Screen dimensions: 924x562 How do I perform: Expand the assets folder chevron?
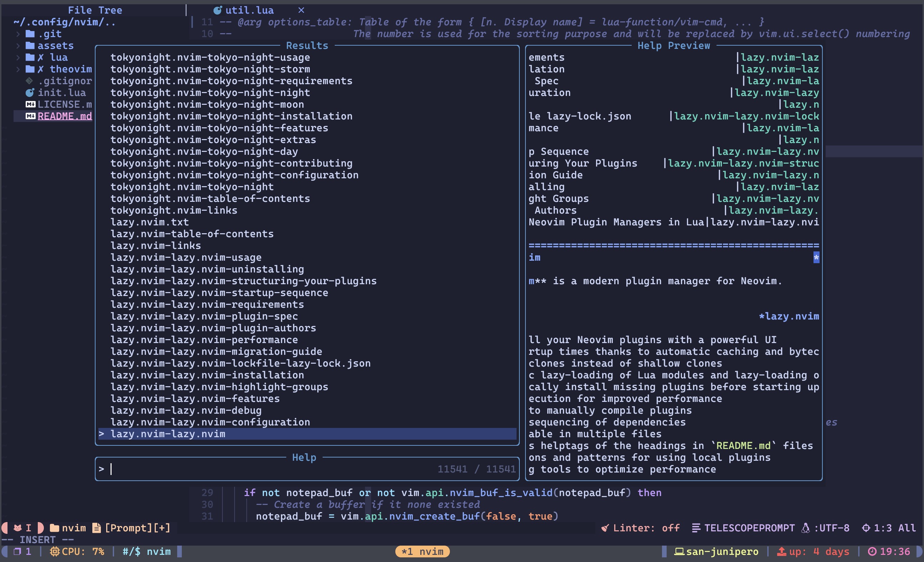tap(18, 46)
